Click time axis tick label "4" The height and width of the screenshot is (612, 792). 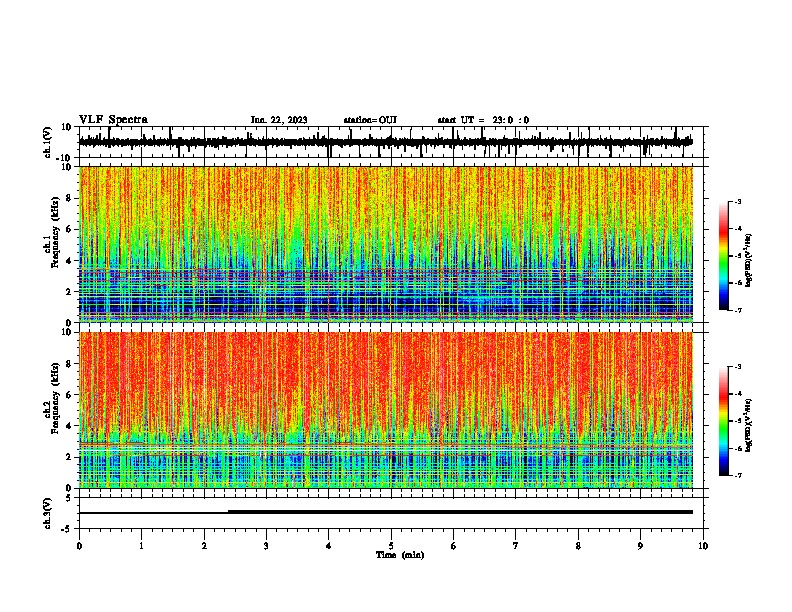329,546
